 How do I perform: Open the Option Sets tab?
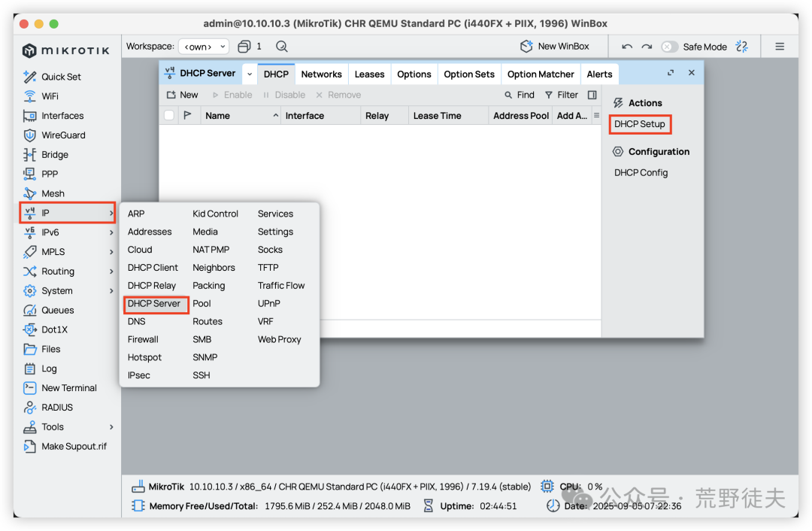pos(469,74)
